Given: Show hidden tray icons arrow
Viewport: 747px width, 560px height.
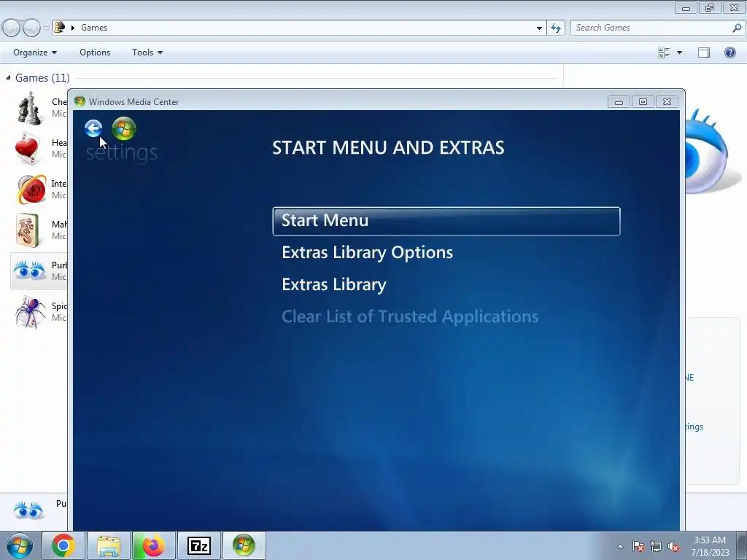Looking at the screenshot, I should pyautogui.click(x=620, y=546).
